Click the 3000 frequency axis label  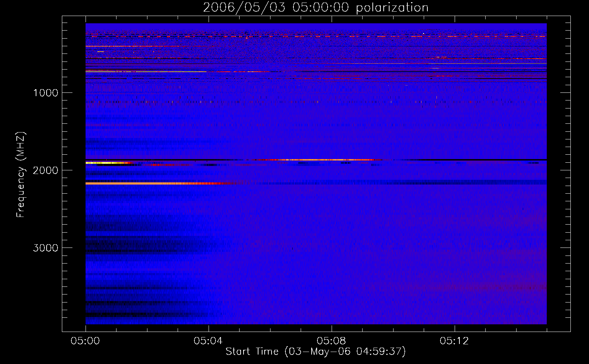(x=46, y=248)
